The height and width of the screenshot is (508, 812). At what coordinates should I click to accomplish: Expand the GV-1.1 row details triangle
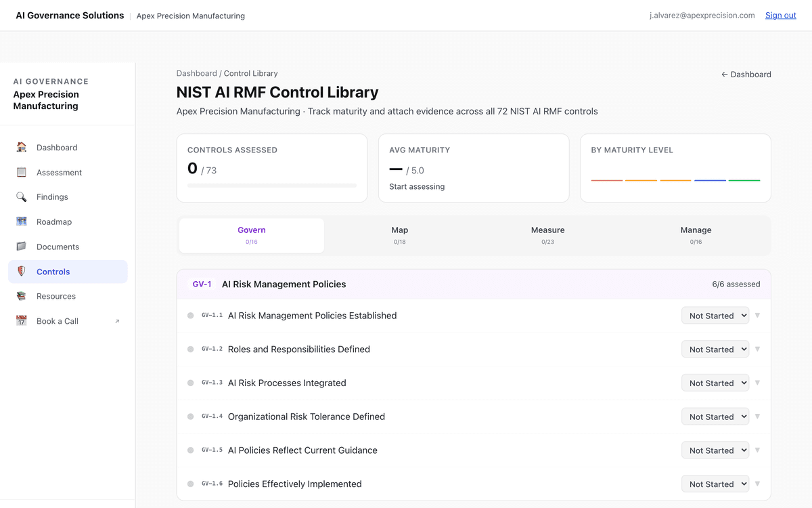(x=757, y=316)
